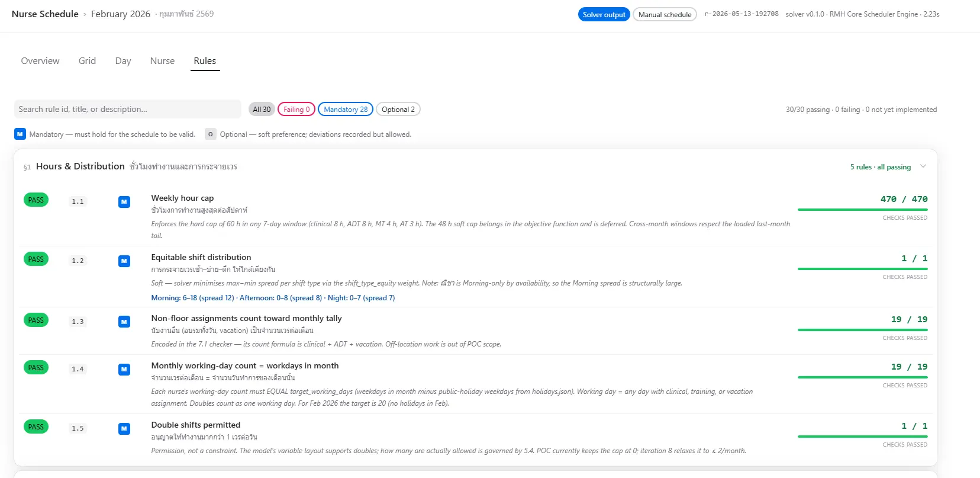Click rule number 1.3 label
The width and height of the screenshot is (980, 478).
[78, 322]
